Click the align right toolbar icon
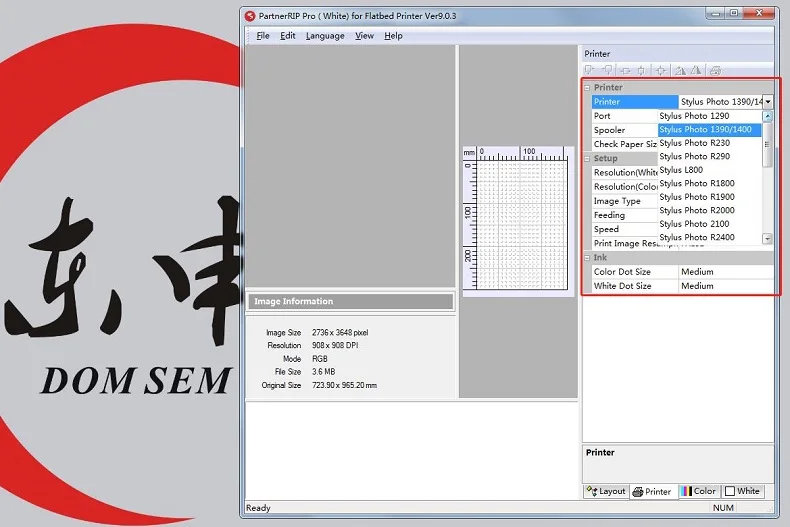This screenshot has width=790, height=527. (608, 71)
